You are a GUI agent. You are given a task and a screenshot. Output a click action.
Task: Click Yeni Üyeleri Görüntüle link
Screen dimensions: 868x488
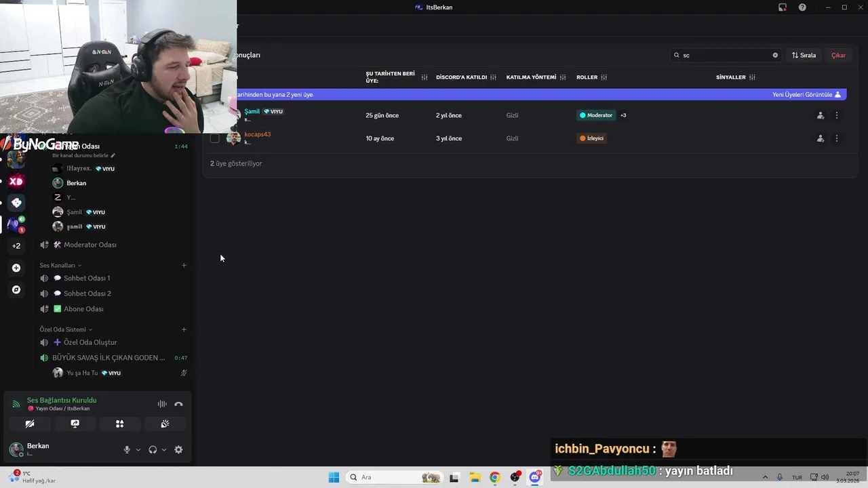pos(806,94)
